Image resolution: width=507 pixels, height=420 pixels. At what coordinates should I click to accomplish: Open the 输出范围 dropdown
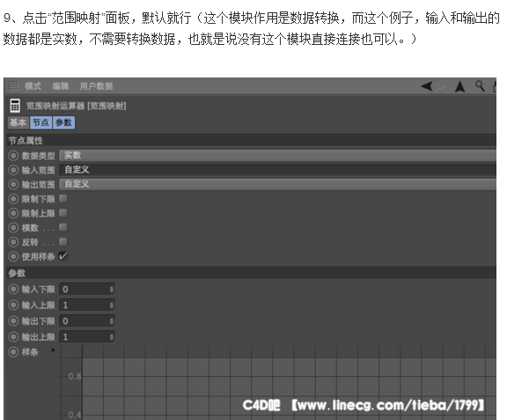277,184
